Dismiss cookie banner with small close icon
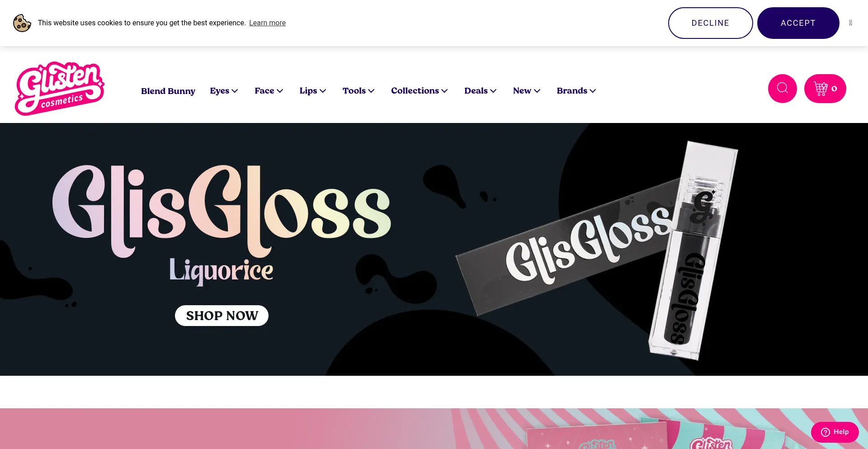The image size is (868, 449). point(850,23)
